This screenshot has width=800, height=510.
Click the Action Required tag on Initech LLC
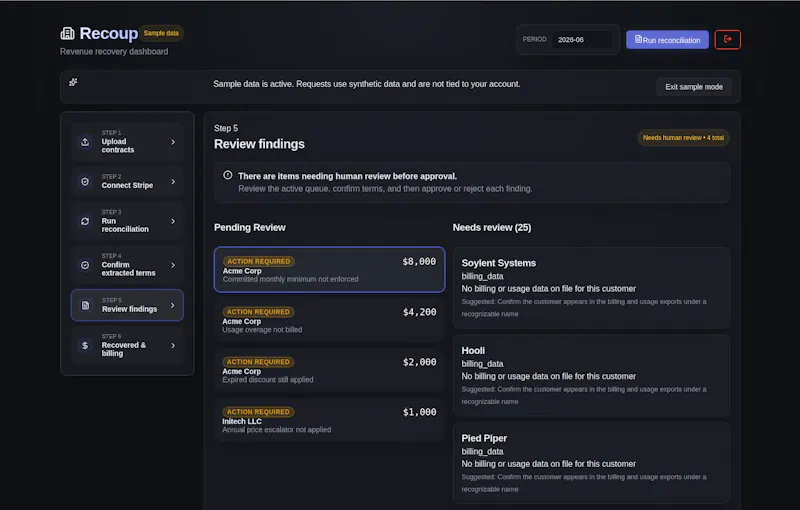tap(258, 412)
